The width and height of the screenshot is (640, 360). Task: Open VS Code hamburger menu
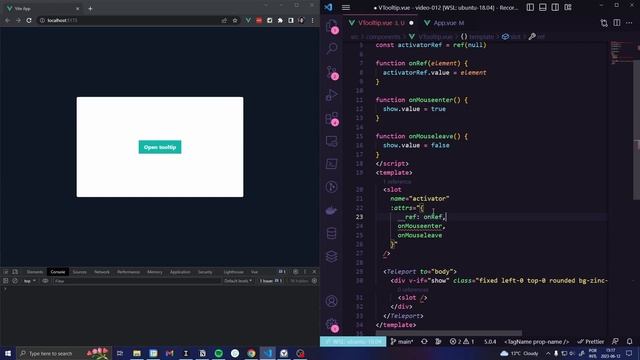click(346, 7)
